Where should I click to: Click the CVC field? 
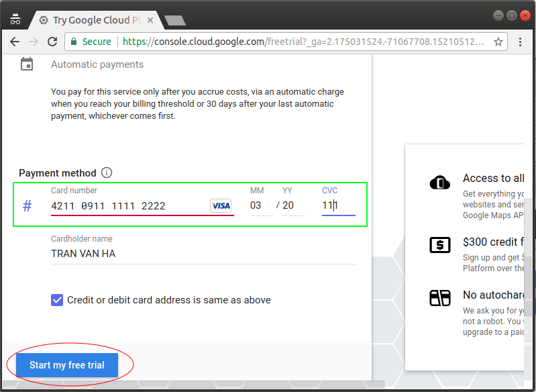point(338,205)
